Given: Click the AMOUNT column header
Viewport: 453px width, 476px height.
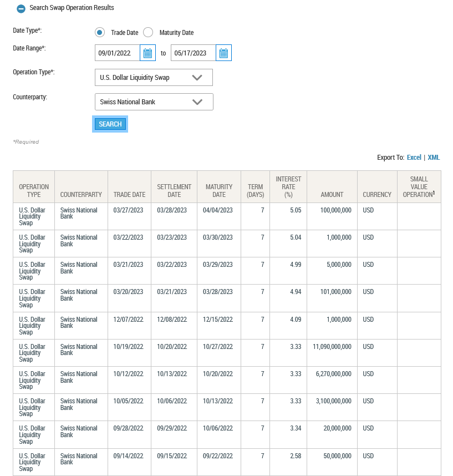Looking at the screenshot, I should 332,187.
